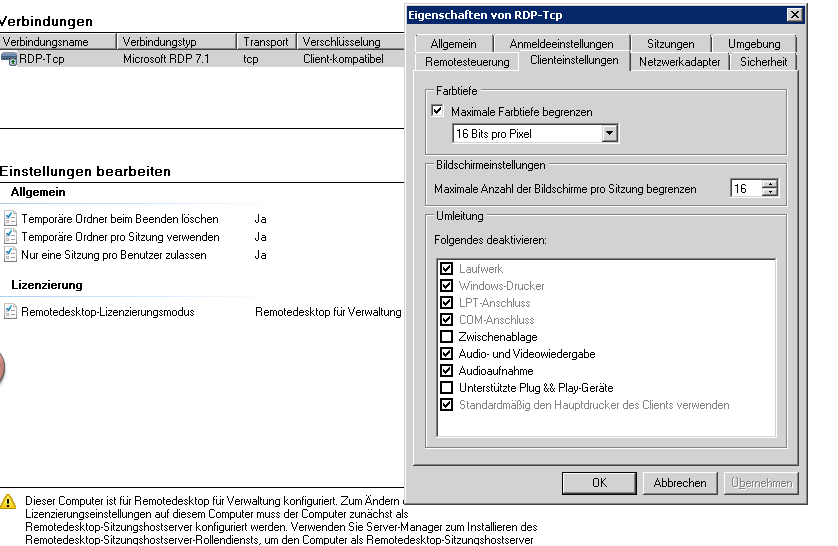This screenshot has height=546, width=838.
Task: Click the RDP-Tcp connection icon
Action: 9,59
